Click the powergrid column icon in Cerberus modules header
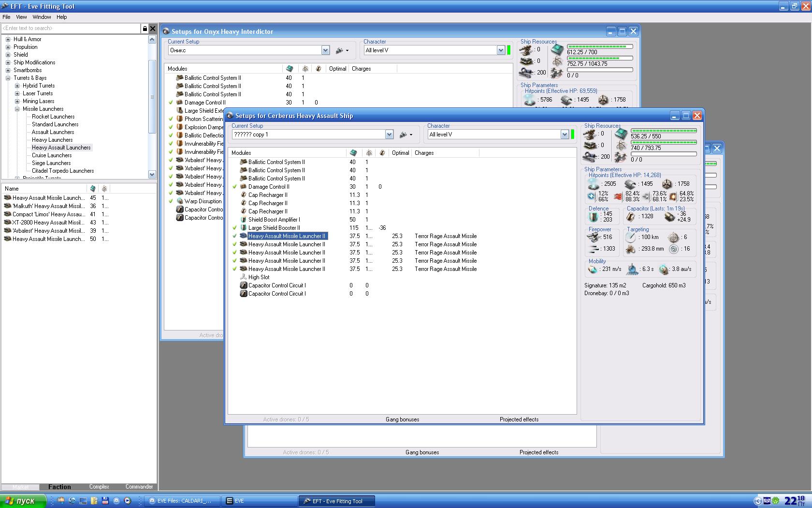The height and width of the screenshot is (508, 812). [x=369, y=153]
